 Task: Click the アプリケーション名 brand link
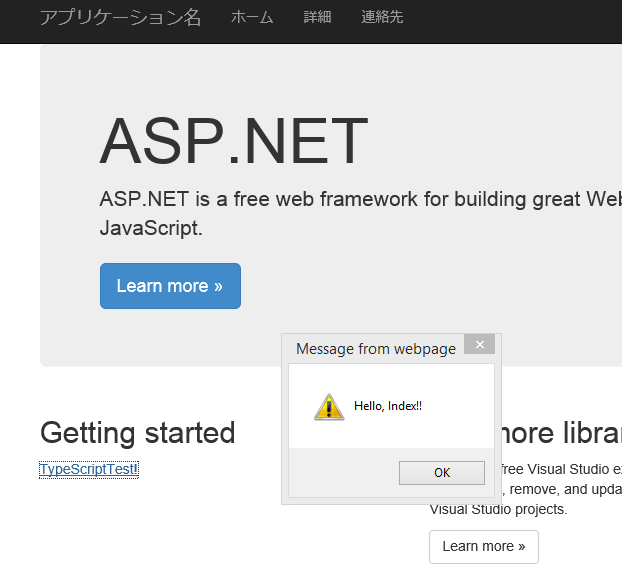120,17
